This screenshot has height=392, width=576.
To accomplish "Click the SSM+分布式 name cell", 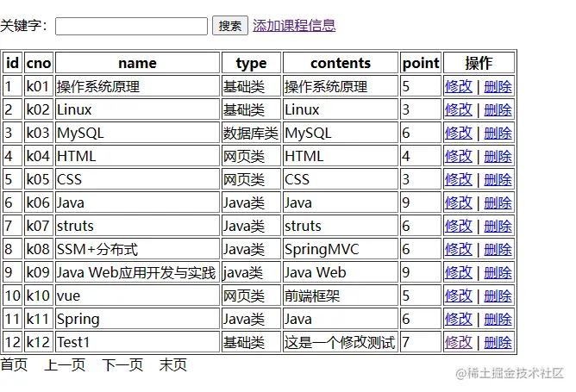I will tap(137, 249).
